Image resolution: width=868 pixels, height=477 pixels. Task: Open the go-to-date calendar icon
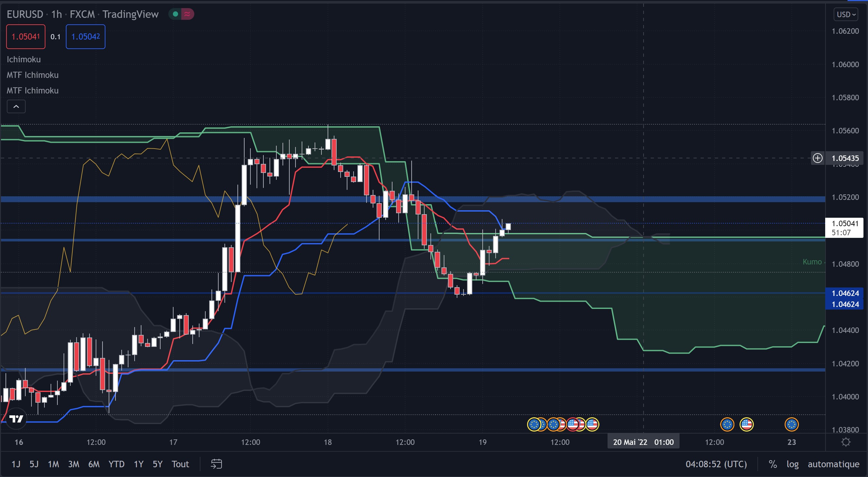pyautogui.click(x=216, y=464)
